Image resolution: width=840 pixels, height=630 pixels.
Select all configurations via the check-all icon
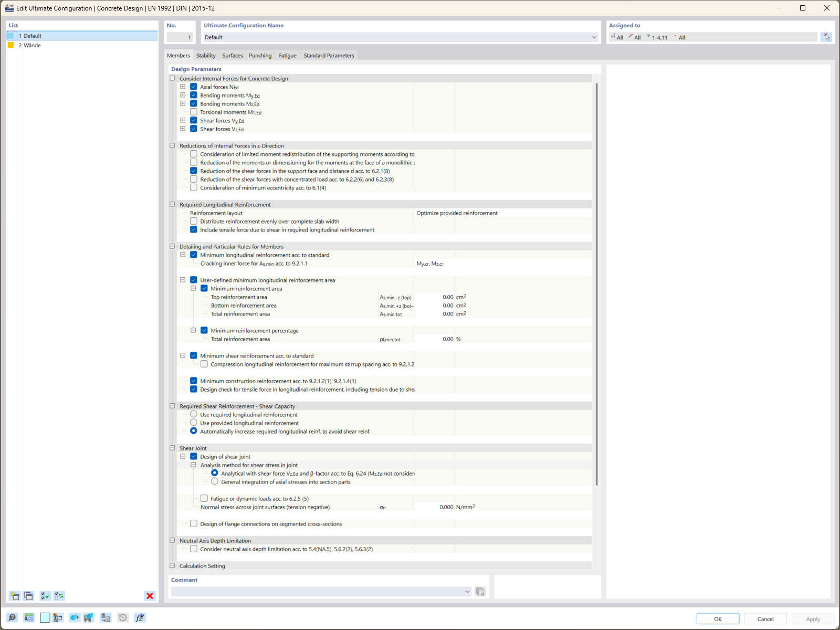coord(45,595)
